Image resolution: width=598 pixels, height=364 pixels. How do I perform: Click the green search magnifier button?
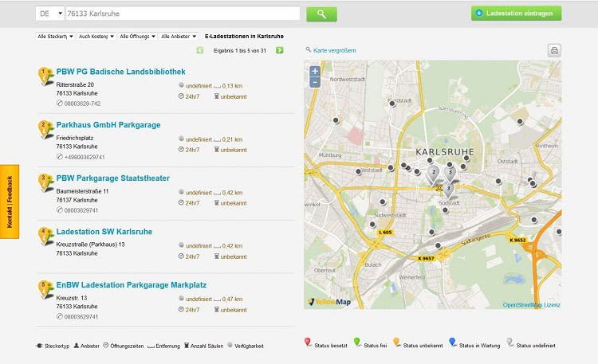pyautogui.click(x=321, y=14)
